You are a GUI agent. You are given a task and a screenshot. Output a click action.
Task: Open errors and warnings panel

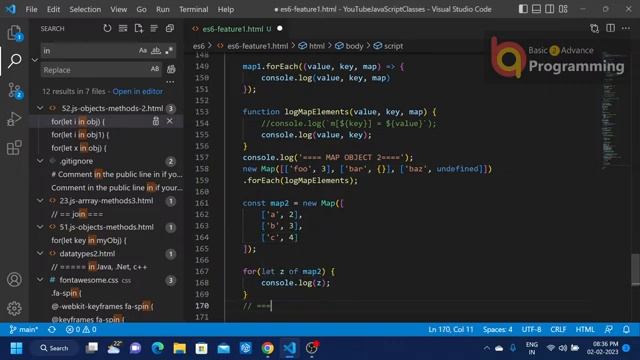coord(81,329)
